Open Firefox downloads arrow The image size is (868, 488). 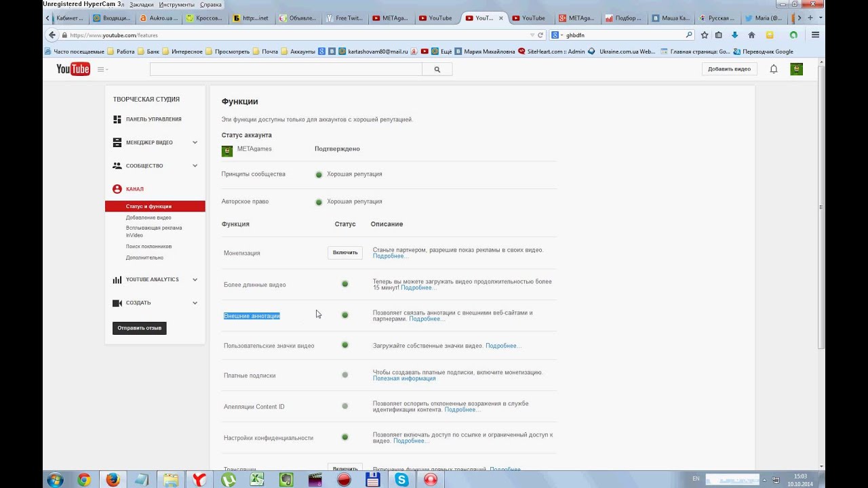[x=734, y=35]
